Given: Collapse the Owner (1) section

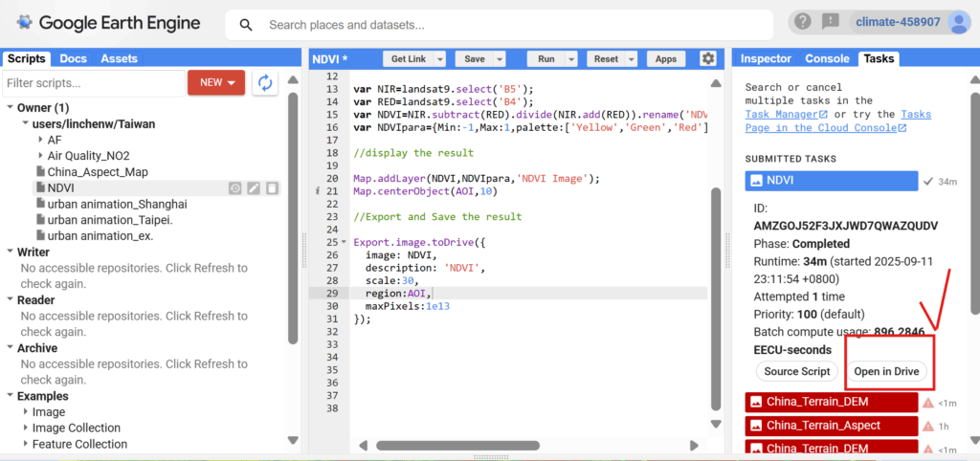Looking at the screenshot, I should click(x=10, y=108).
